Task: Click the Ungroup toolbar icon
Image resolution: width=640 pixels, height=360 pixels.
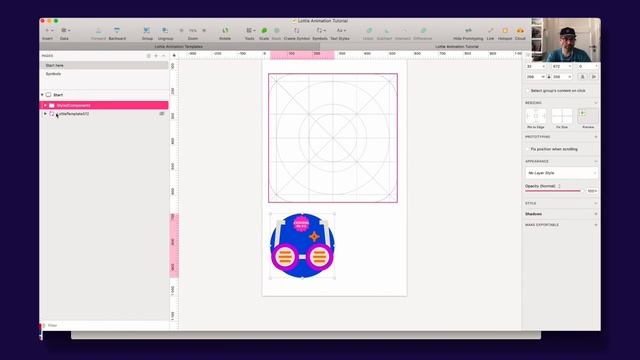Action: [x=165, y=31]
